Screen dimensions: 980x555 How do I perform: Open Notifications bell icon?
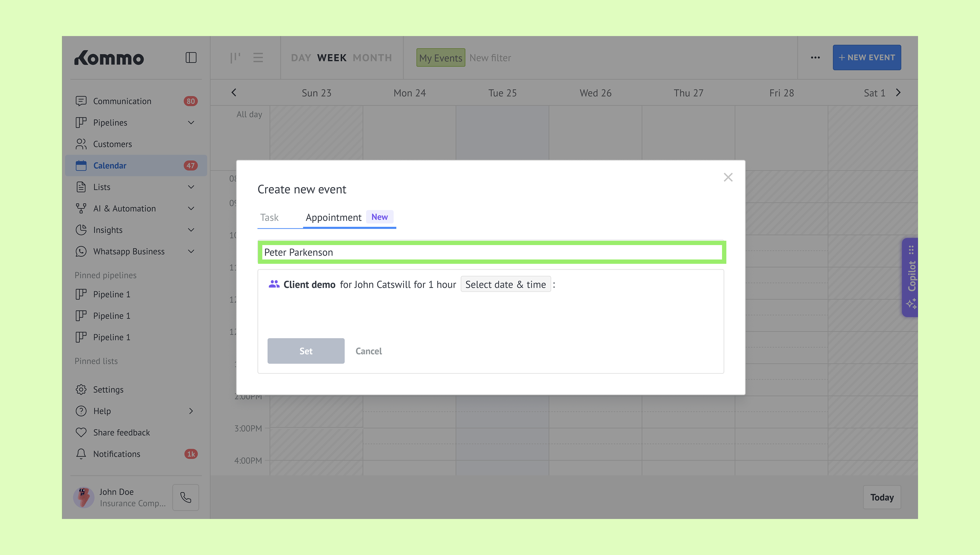tap(81, 454)
